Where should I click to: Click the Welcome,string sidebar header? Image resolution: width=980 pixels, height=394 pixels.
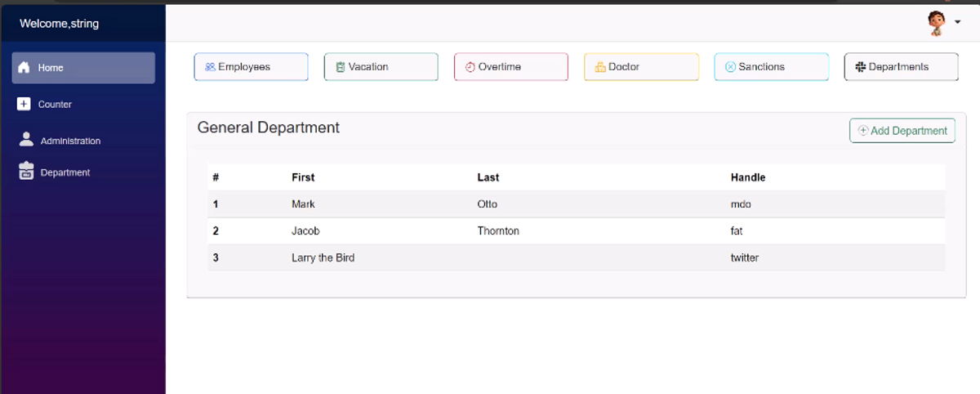pyautogui.click(x=59, y=24)
